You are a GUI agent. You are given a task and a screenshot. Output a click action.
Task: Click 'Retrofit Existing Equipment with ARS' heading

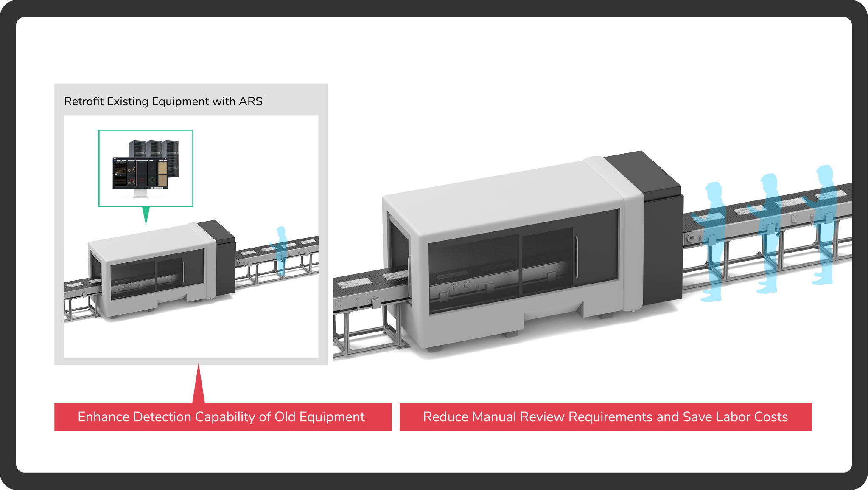pyautogui.click(x=163, y=101)
